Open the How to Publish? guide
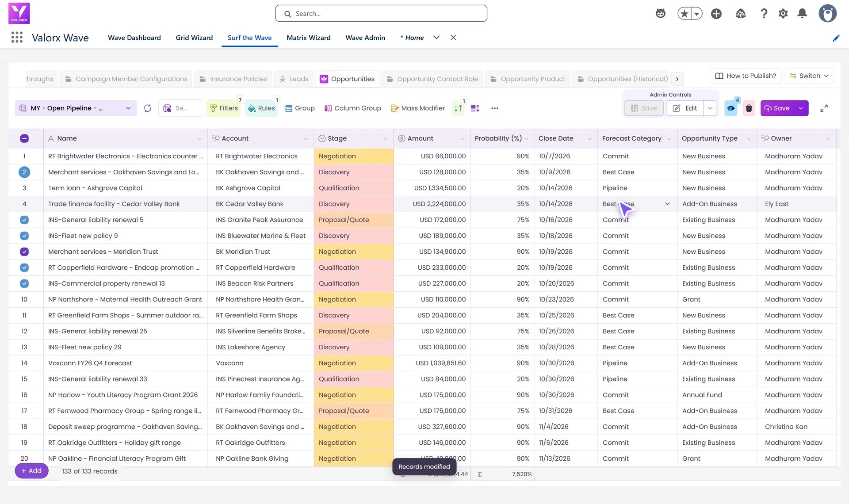This screenshot has width=849, height=504. point(746,76)
